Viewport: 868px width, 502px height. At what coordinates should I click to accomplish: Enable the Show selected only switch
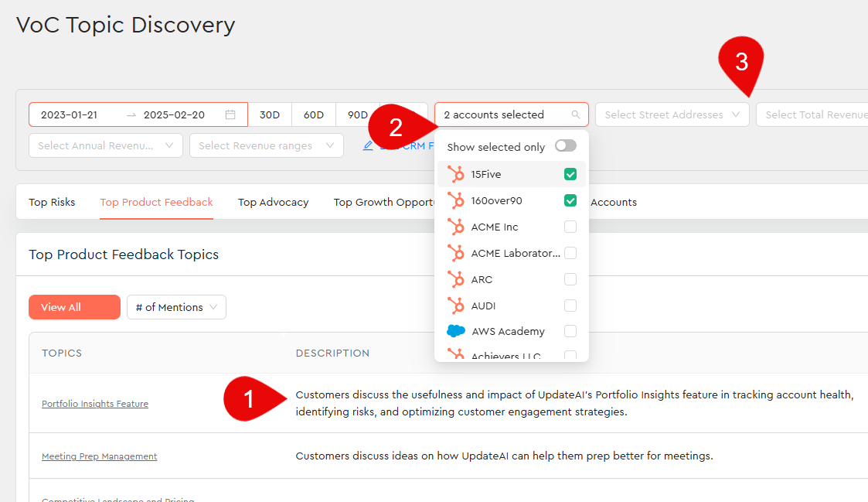[566, 145]
